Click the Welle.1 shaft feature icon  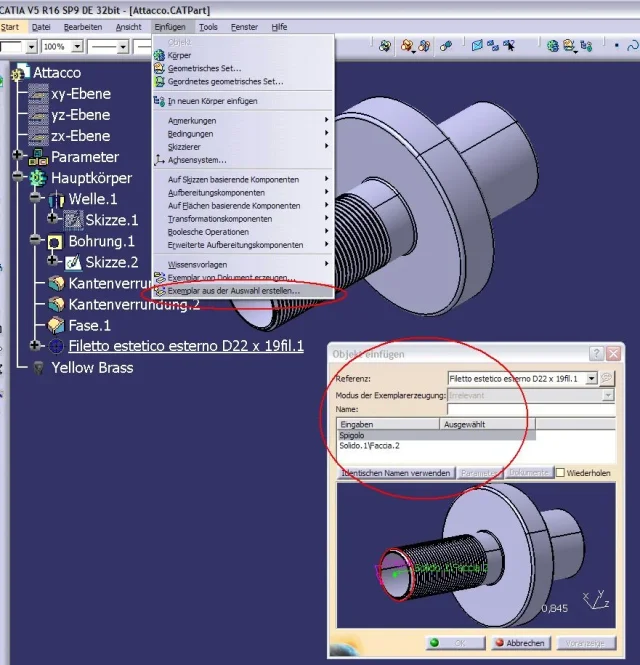tap(56, 199)
